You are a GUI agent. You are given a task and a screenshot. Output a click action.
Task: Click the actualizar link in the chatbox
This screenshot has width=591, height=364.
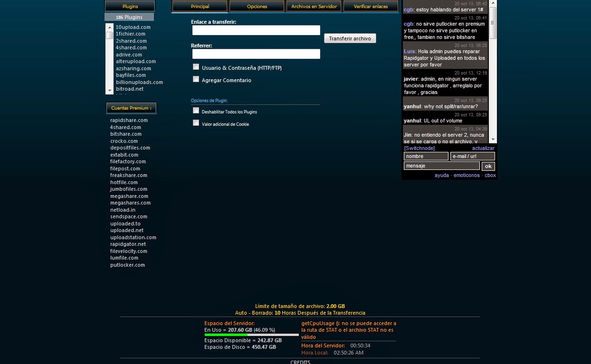(x=483, y=148)
